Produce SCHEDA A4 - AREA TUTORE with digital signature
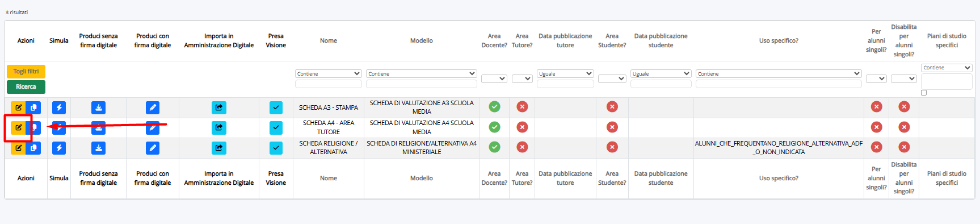The width and height of the screenshot is (980, 224). point(153,128)
